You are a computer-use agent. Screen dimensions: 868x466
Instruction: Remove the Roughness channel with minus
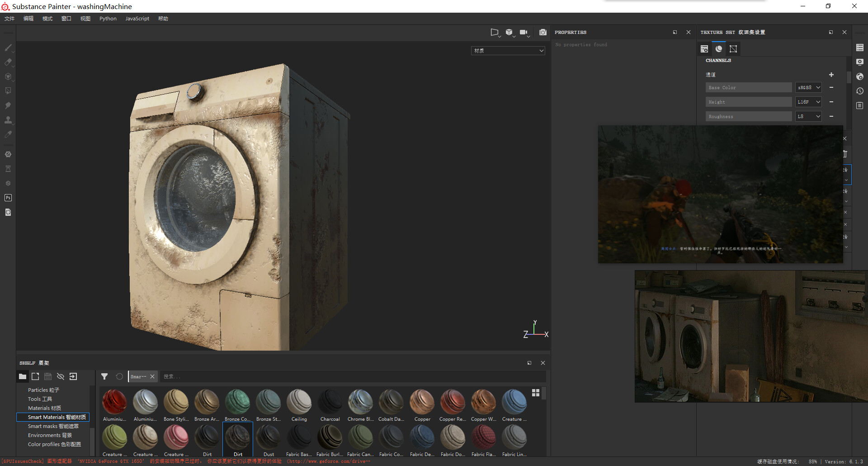[x=831, y=116]
